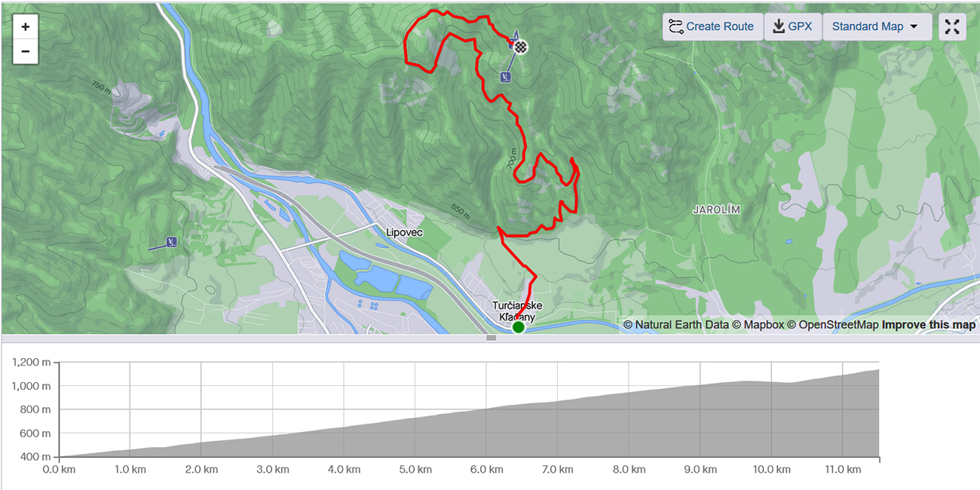Click the Improve this map link

click(929, 325)
